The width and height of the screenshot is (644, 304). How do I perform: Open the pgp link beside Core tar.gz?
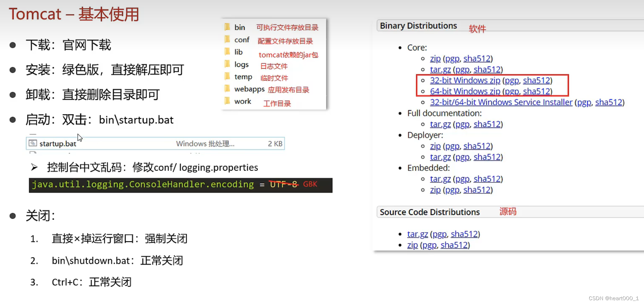462,70
